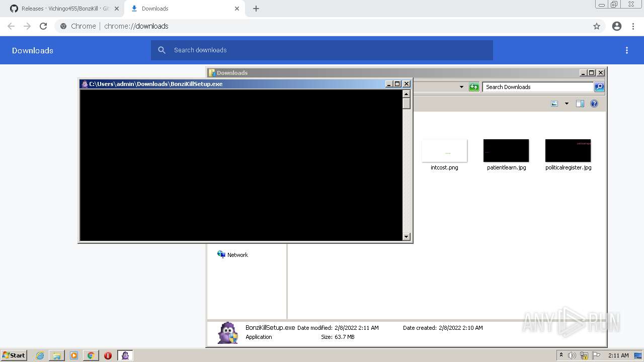The width and height of the screenshot is (644, 362).
Task: Switch to the BonziKill taskbar button
Action: 125,355
